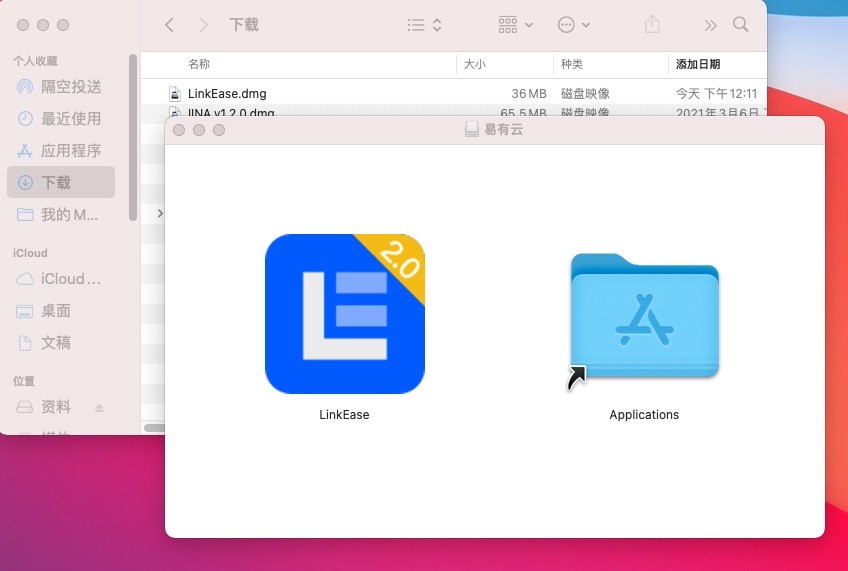Open the grouping options dropdown
This screenshot has width=848, height=571.
515,24
